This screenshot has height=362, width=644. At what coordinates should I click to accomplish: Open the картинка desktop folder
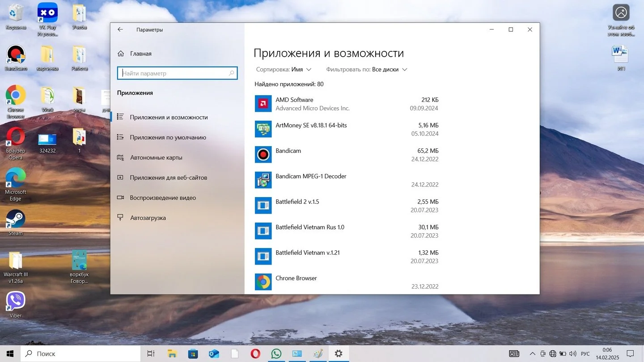[x=47, y=58]
